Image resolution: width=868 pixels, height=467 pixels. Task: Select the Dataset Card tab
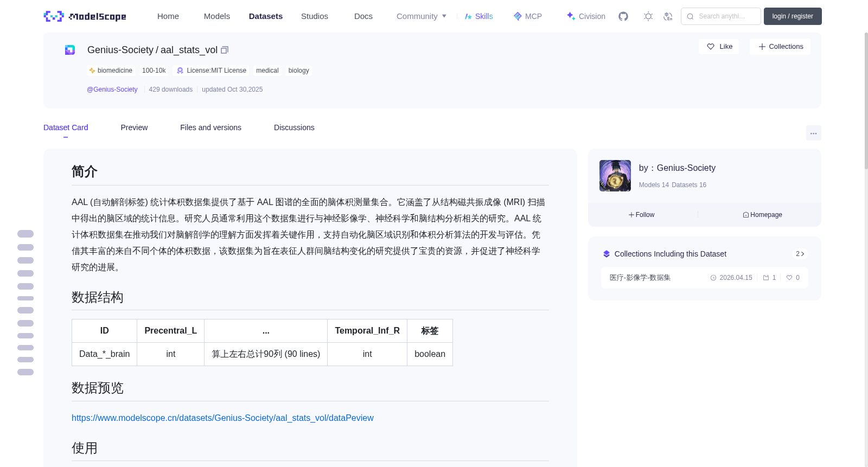(x=66, y=127)
